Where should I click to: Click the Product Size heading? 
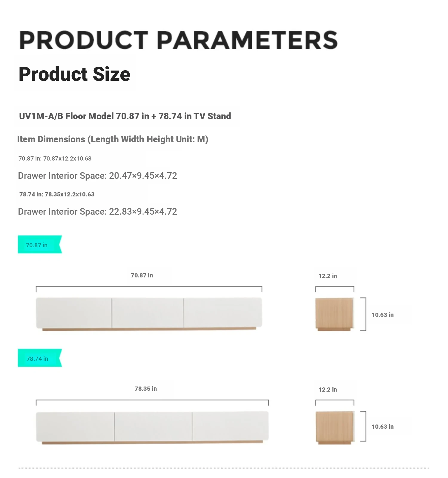pos(74,74)
